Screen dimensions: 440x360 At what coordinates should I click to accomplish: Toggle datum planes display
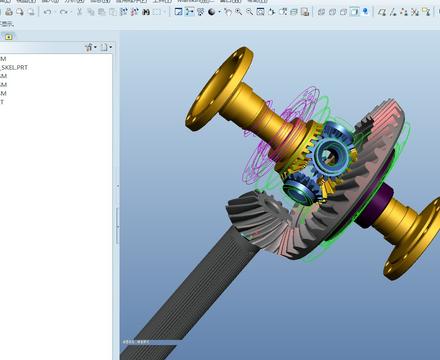(382, 12)
